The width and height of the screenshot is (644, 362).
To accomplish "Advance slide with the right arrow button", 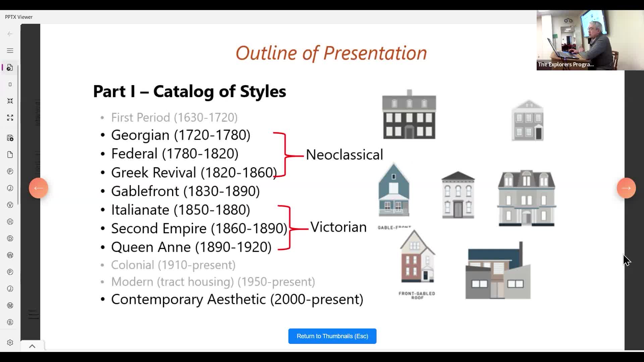I will (x=626, y=188).
